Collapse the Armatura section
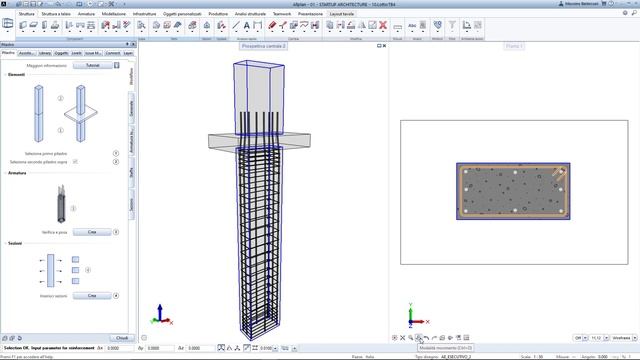Viewport: 640px width, 360px height. (5, 173)
